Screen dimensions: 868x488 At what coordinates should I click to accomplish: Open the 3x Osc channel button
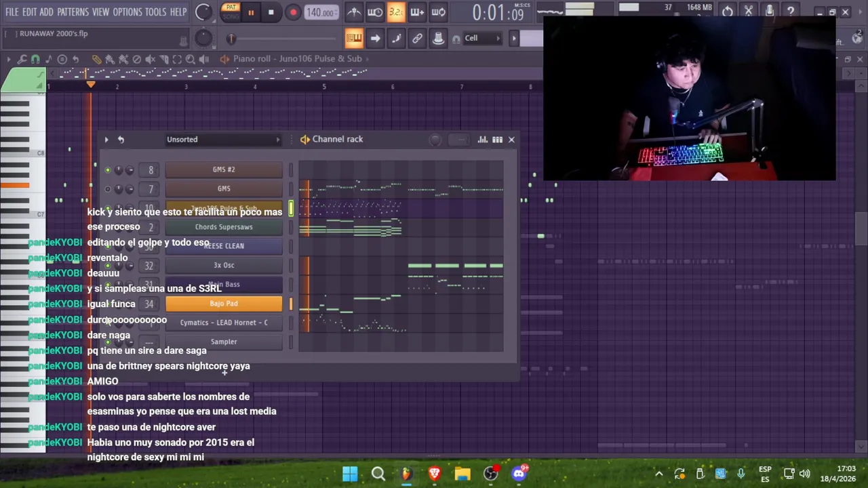pyautogui.click(x=224, y=266)
